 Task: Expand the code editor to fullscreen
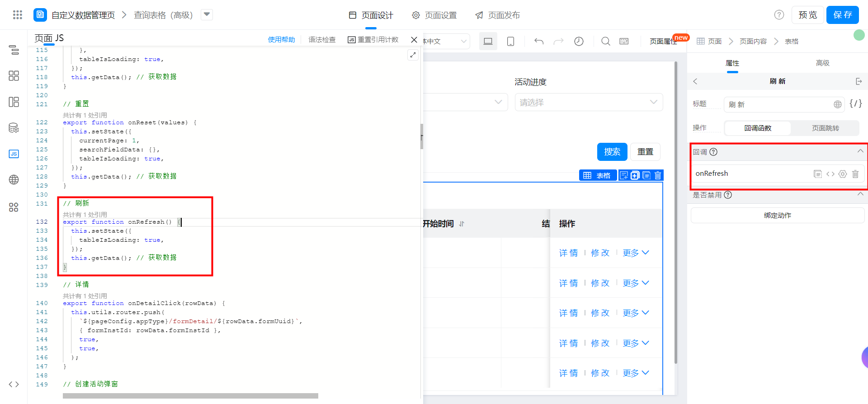tap(413, 55)
